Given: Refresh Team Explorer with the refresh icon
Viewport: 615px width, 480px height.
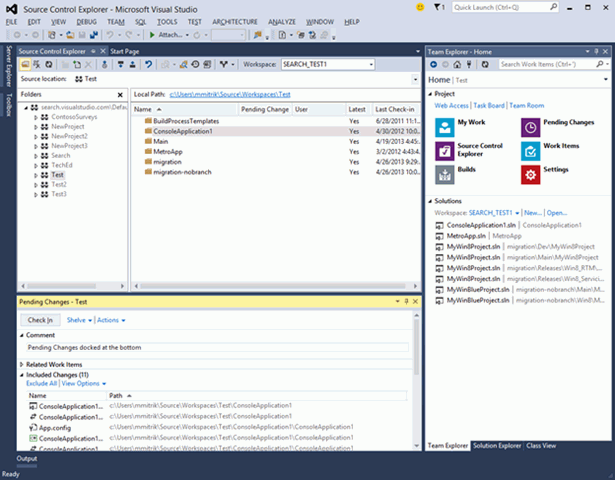Looking at the screenshot, I should [485, 64].
